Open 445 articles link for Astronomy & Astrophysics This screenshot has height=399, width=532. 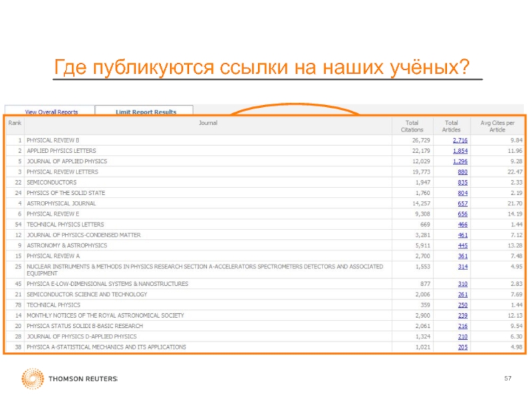click(x=462, y=245)
